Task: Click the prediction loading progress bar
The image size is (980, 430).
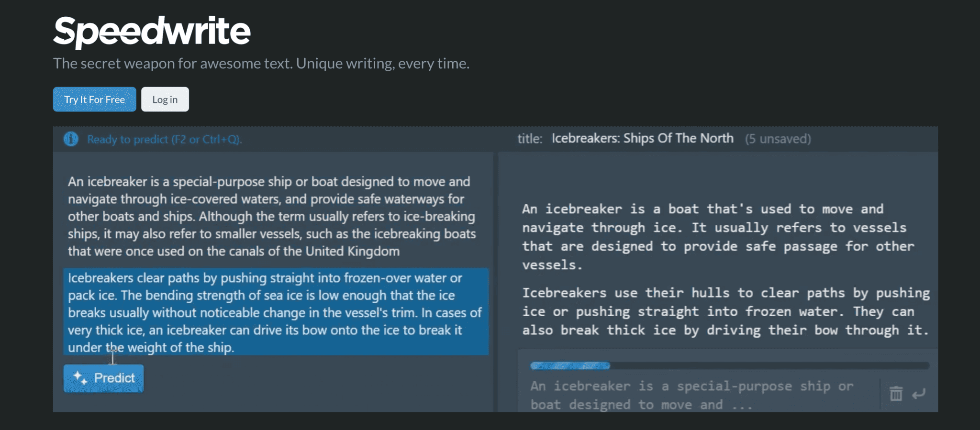Action: (729, 366)
